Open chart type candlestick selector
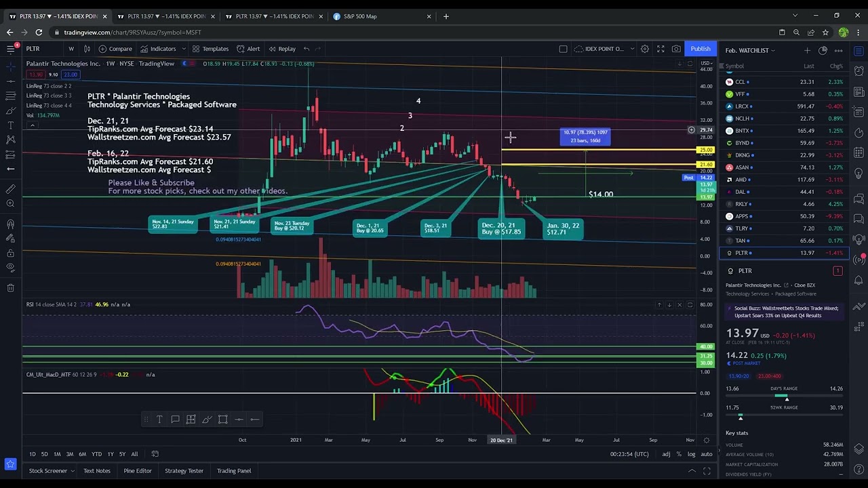This screenshot has width=868, height=488. click(x=87, y=49)
